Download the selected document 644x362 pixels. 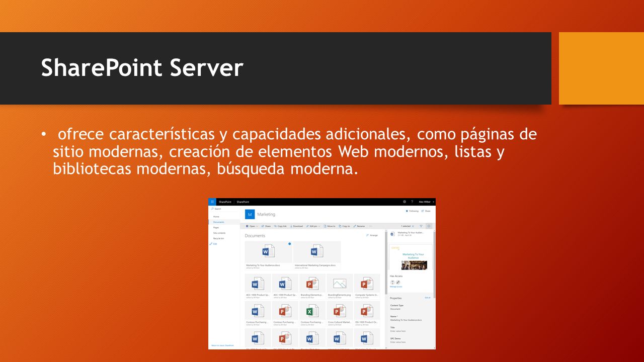[x=296, y=226]
